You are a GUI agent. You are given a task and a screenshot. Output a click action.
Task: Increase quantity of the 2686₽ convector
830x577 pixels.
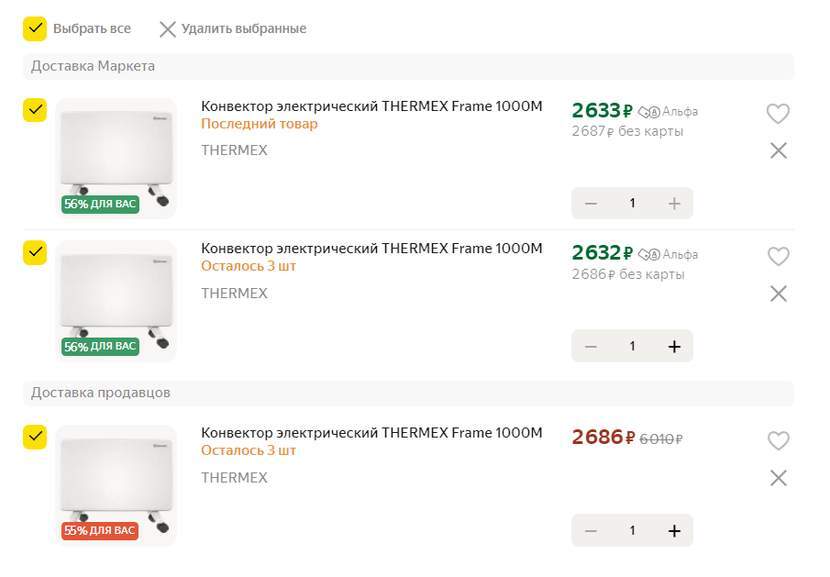pos(674,531)
